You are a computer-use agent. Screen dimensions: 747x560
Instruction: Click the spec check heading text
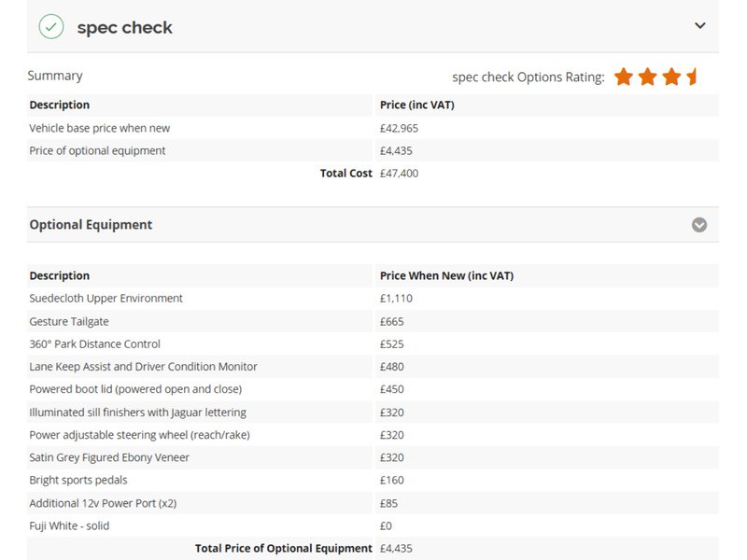(125, 28)
